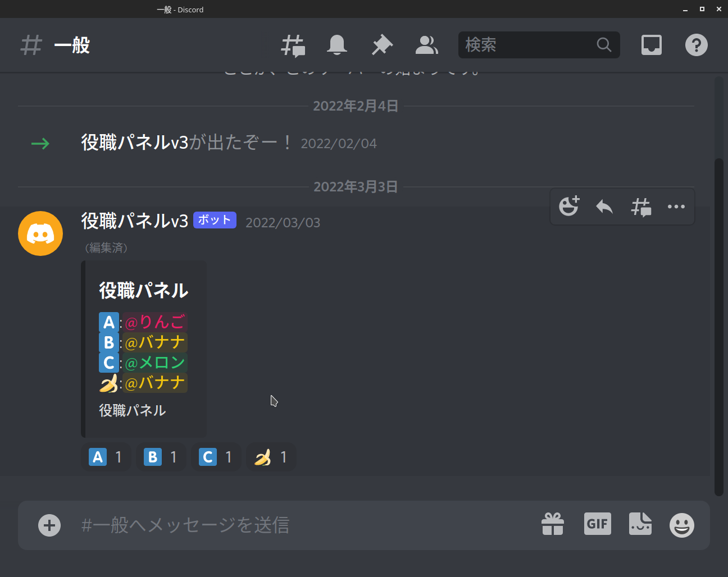Reply to the bot message arrow icon

coord(604,207)
